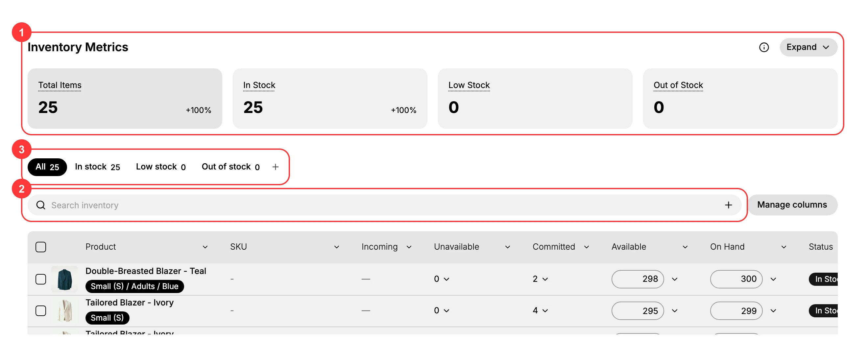Screen dimensions: 868x362
Task: Click the Small (S) / Adults / Blue variant tag
Action: click(134, 286)
